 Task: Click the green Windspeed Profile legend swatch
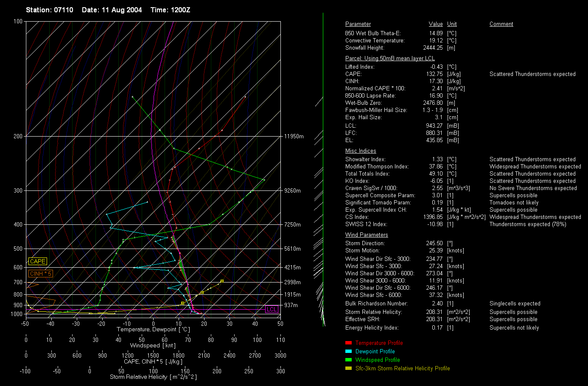(x=348, y=360)
